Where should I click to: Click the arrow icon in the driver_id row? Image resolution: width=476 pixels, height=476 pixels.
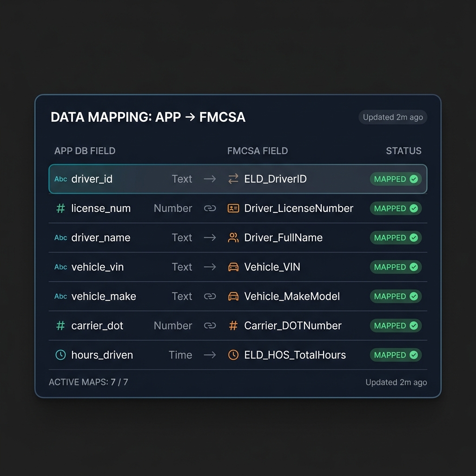point(210,179)
